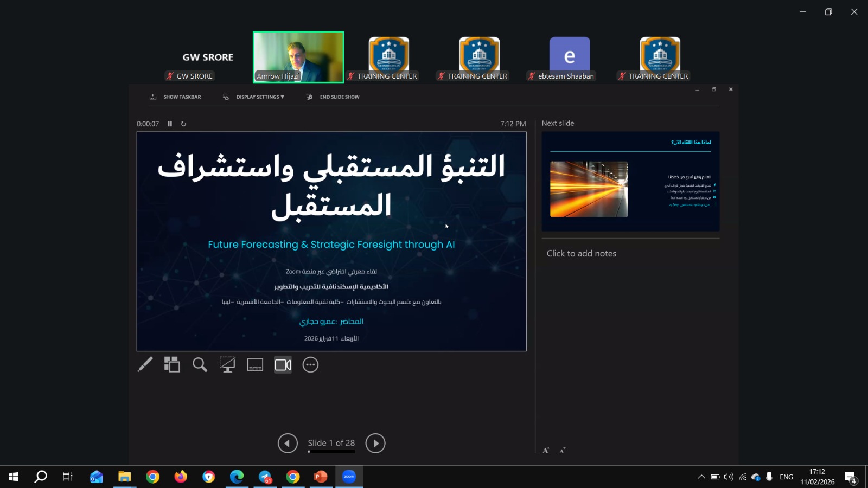The image size is (868, 488).
Task: Decrease the notes text size
Action: point(563,451)
